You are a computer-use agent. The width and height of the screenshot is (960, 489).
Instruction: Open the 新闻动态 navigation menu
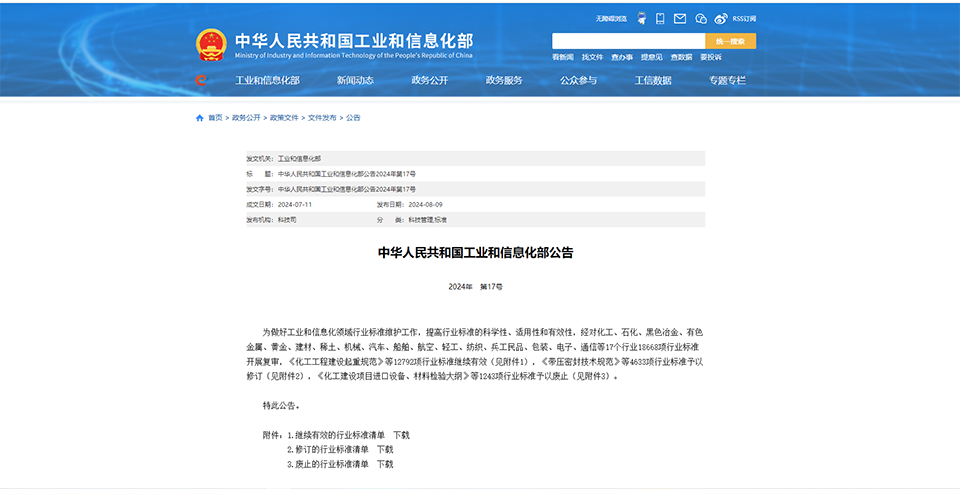(355, 81)
